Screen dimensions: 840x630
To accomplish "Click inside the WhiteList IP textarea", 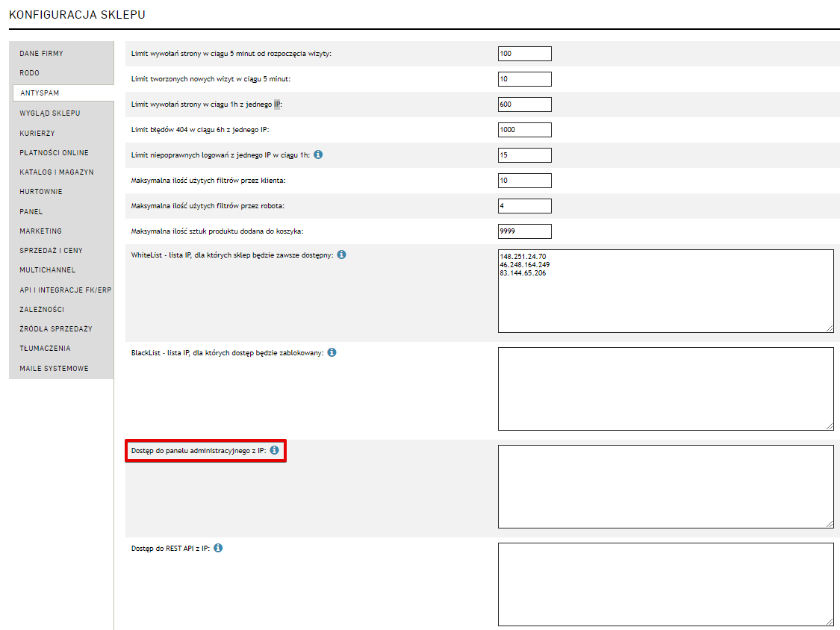I will (x=665, y=299).
